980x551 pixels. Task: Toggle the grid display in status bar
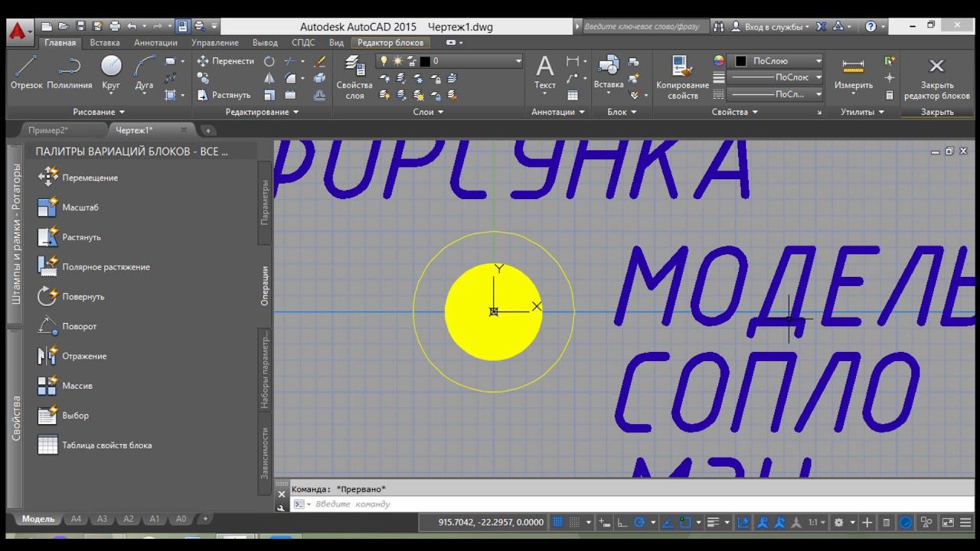click(x=558, y=523)
